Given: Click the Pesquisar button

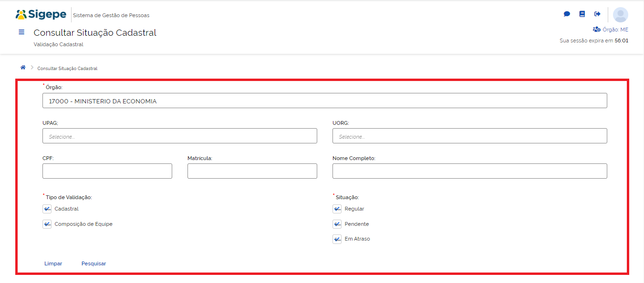Looking at the screenshot, I should 93,264.
